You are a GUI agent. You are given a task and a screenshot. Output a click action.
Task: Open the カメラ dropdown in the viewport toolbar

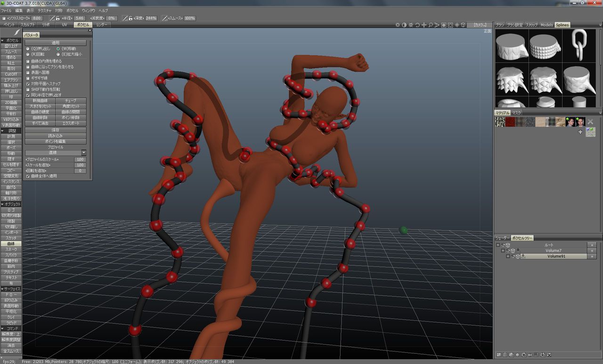480,24
